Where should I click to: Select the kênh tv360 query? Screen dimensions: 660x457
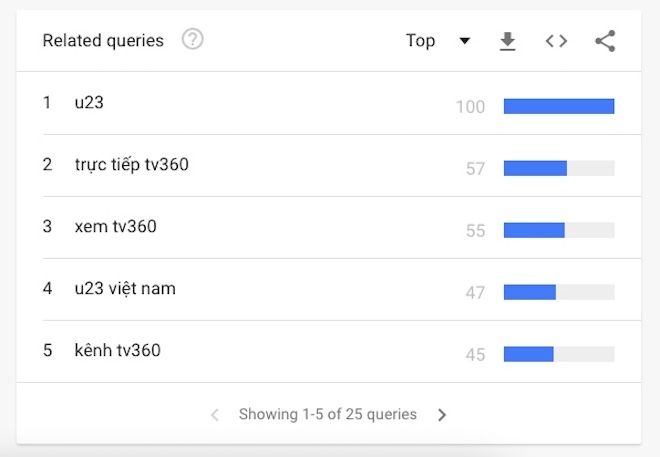(x=117, y=350)
